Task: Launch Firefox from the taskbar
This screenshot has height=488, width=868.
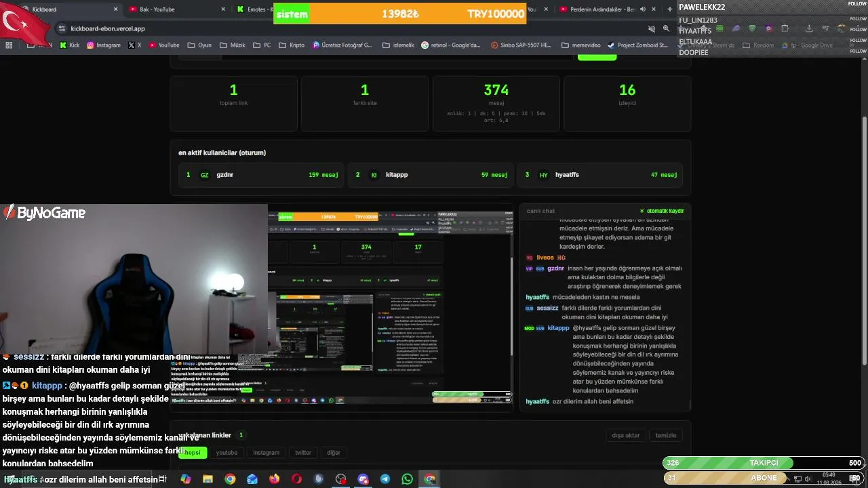Action: (274, 479)
